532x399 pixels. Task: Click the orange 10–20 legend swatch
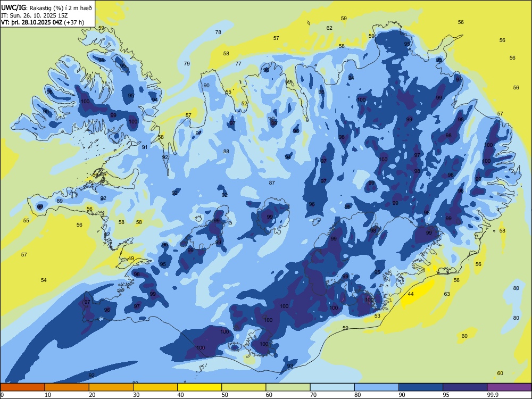(67, 387)
